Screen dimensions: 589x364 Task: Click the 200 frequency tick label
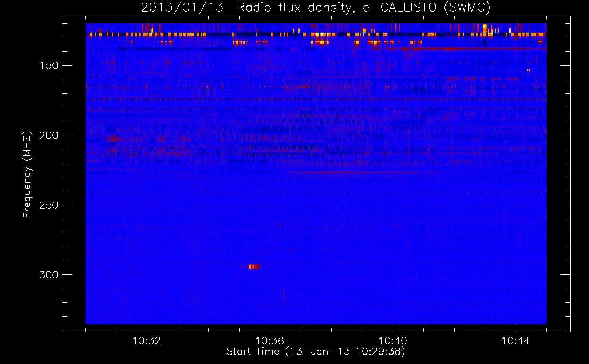(x=49, y=135)
